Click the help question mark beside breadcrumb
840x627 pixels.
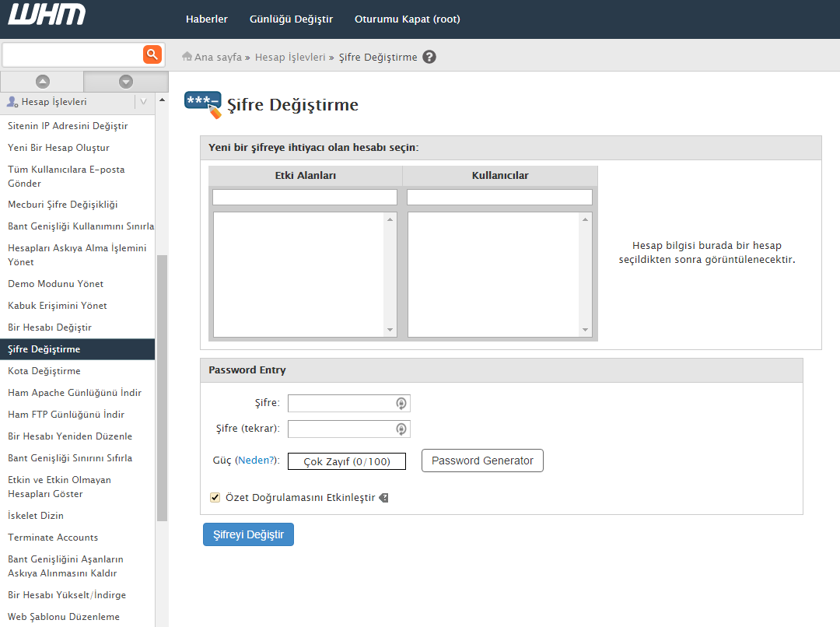click(x=429, y=57)
